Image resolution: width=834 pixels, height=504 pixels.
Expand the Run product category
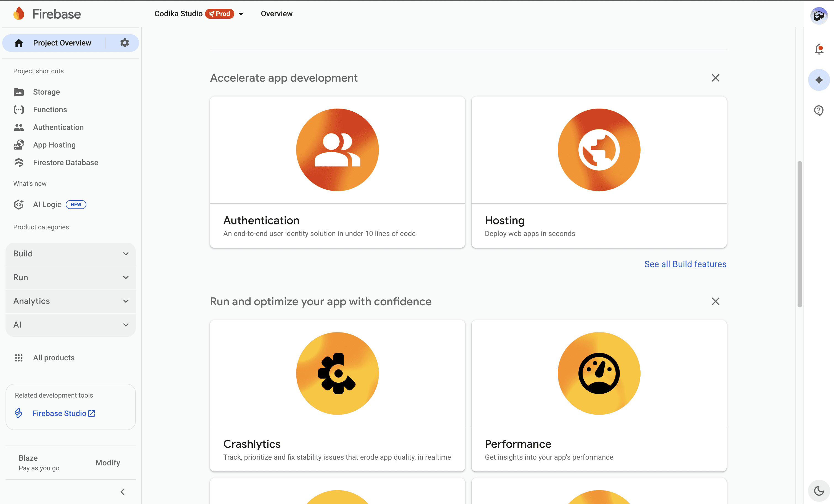pyautogui.click(x=71, y=277)
